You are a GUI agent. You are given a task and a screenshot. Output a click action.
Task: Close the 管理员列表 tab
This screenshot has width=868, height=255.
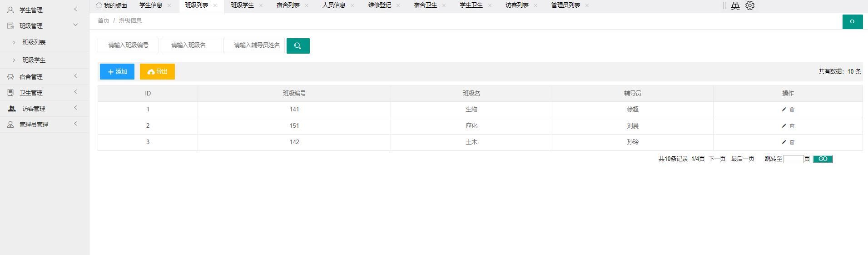point(587,5)
